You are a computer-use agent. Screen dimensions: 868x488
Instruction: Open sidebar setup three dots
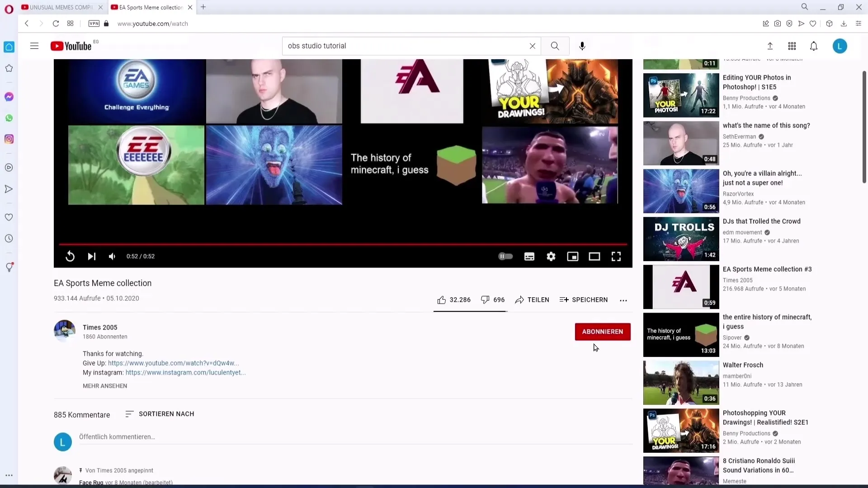(9, 475)
